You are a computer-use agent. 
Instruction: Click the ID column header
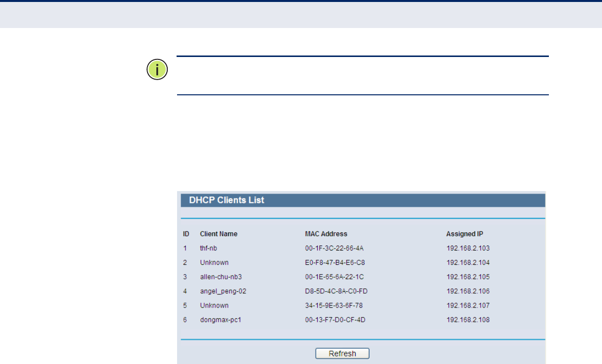click(186, 234)
